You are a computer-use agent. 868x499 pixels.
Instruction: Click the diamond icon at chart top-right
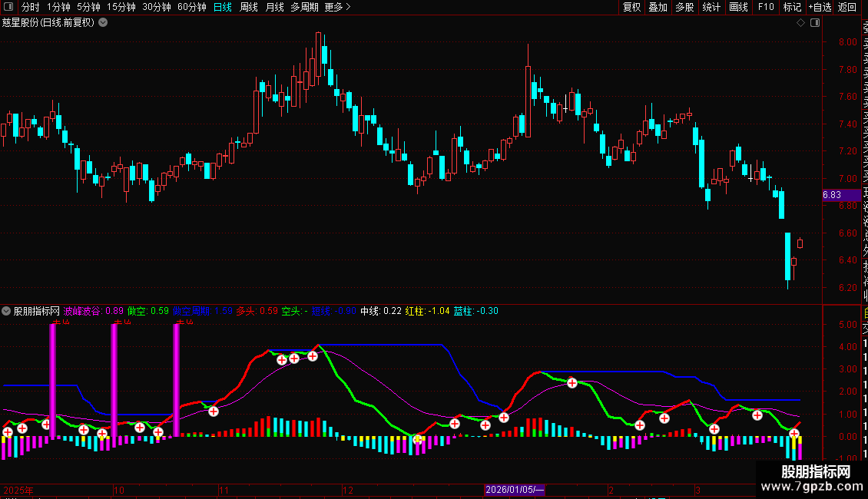(800, 23)
